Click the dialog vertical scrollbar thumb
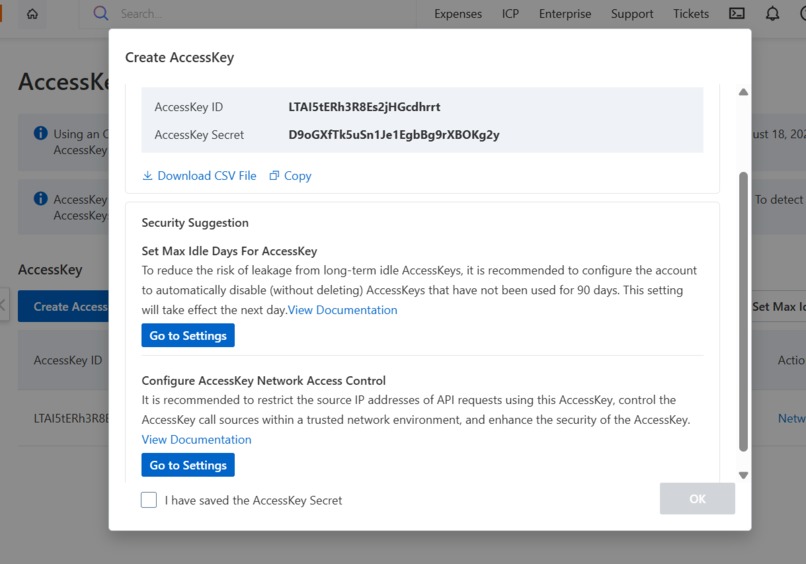The width and height of the screenshot is (806, 564). coord(743,312)
